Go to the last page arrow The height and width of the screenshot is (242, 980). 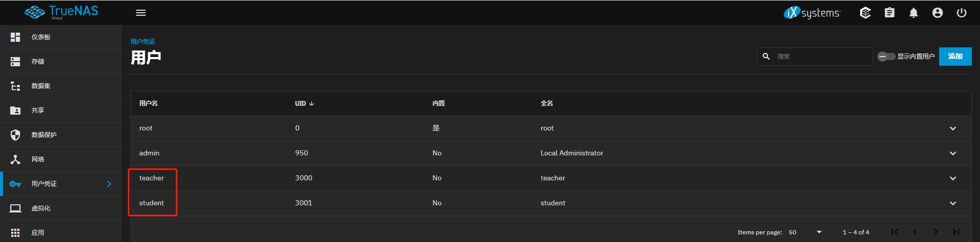pyautogui.click(x=956, y=232)
